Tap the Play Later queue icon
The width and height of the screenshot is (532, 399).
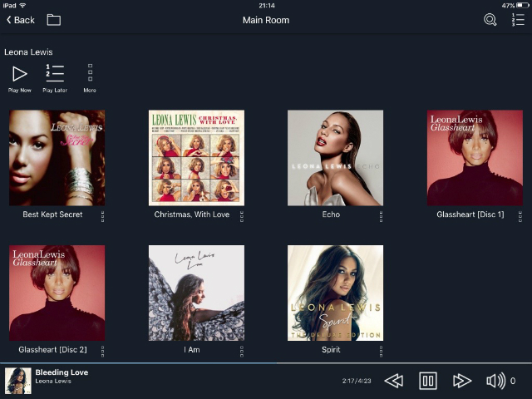pos(55,73)
